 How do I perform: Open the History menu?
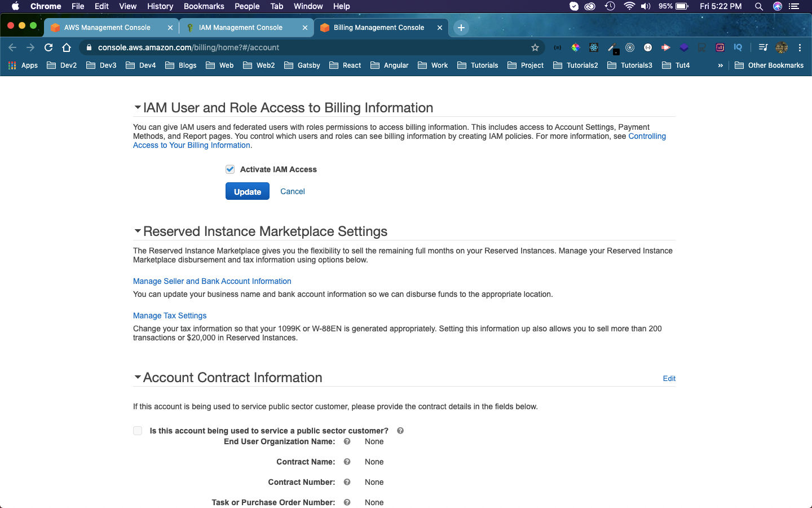coord(160,6)
